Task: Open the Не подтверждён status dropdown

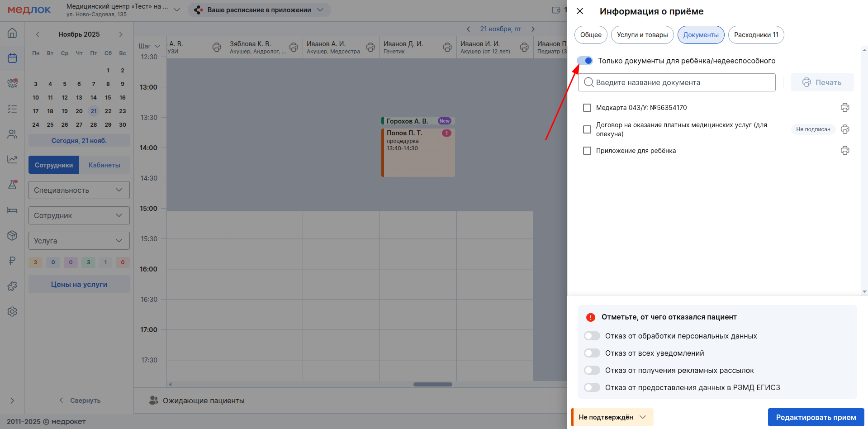Action: click(x=612, y=417)
